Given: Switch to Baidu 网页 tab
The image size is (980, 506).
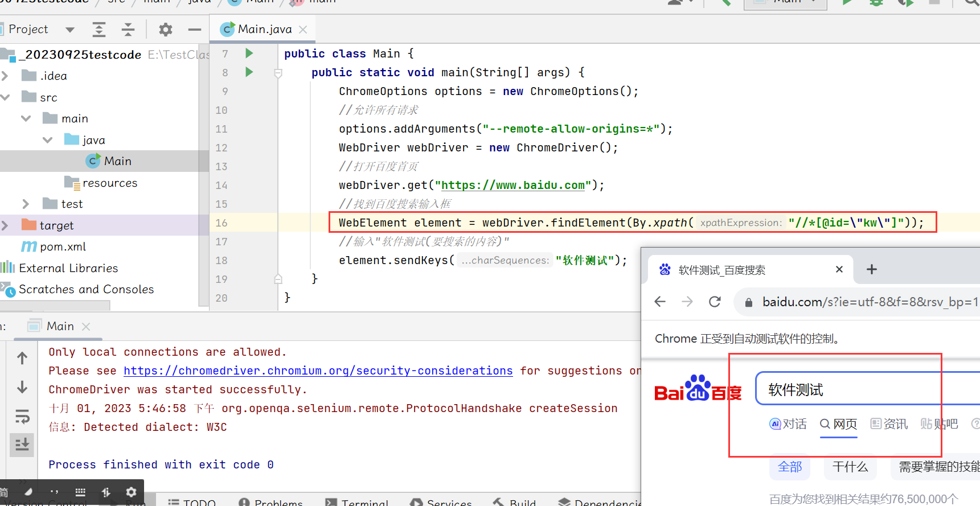Looking at the screenshot, I should 839,424.
